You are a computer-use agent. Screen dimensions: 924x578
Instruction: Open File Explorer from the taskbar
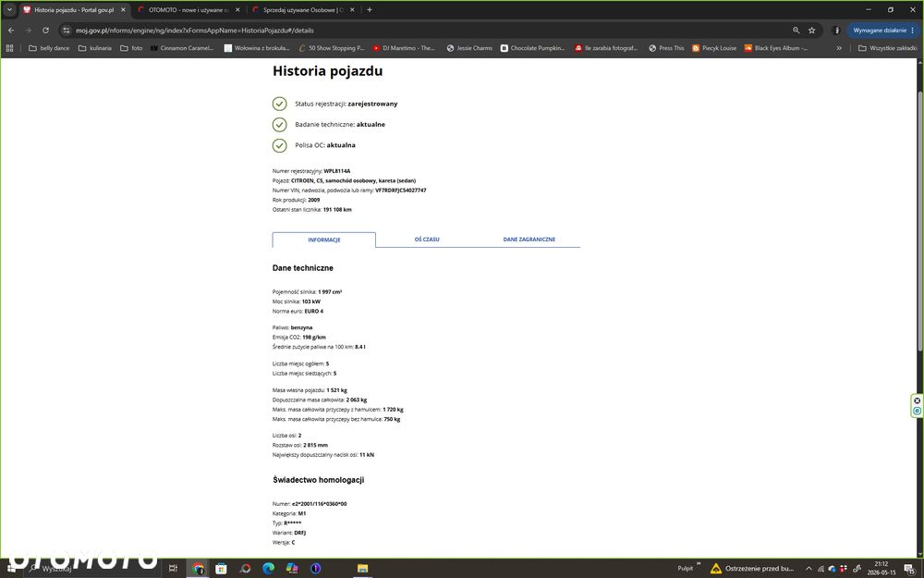coord(362,568)
